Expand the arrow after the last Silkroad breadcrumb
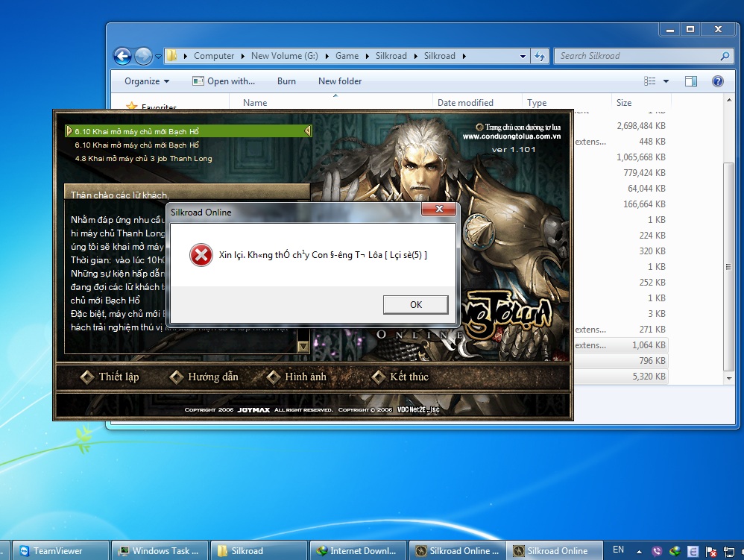The width and height of the screenshot is (744, 560). (x=464, y=56)
